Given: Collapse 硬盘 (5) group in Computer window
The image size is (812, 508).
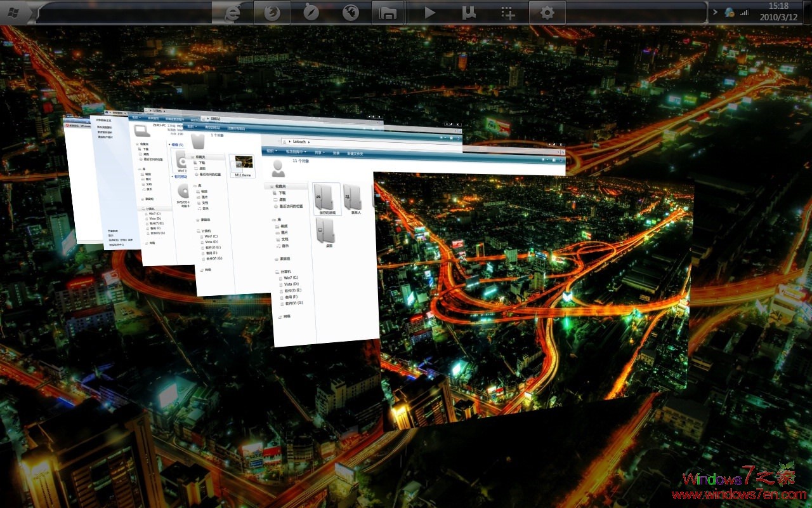Looking at the screenshot, I should pos(176,145).
